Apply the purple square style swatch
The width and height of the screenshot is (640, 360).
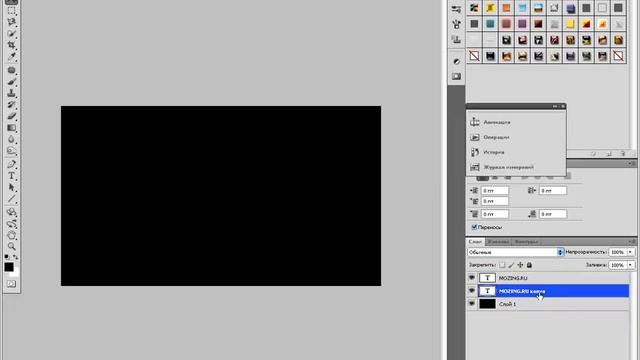tap(522, 24)
